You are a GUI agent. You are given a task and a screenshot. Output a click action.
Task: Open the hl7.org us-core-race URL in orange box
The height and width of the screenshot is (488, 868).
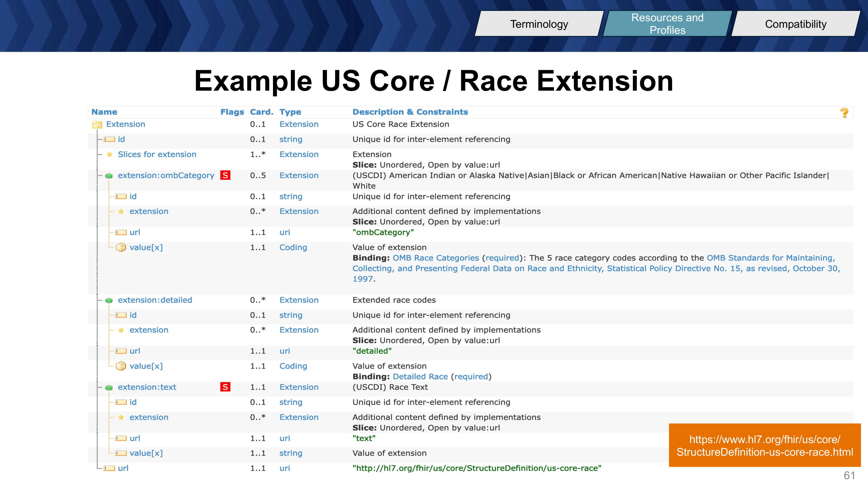(764, 445)
